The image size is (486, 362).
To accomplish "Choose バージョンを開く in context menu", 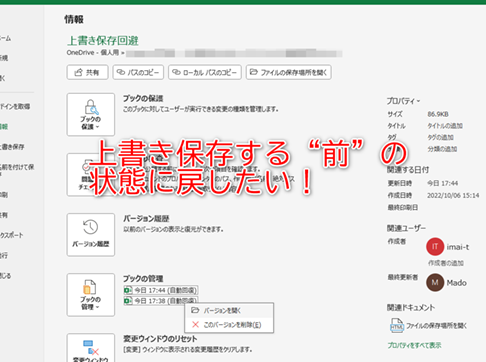I will (x=229, y=311).
